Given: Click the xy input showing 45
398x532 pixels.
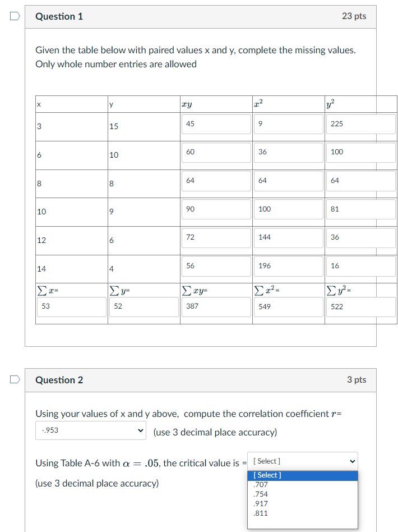Looking at the screenshot, I should tap(216, 124).
